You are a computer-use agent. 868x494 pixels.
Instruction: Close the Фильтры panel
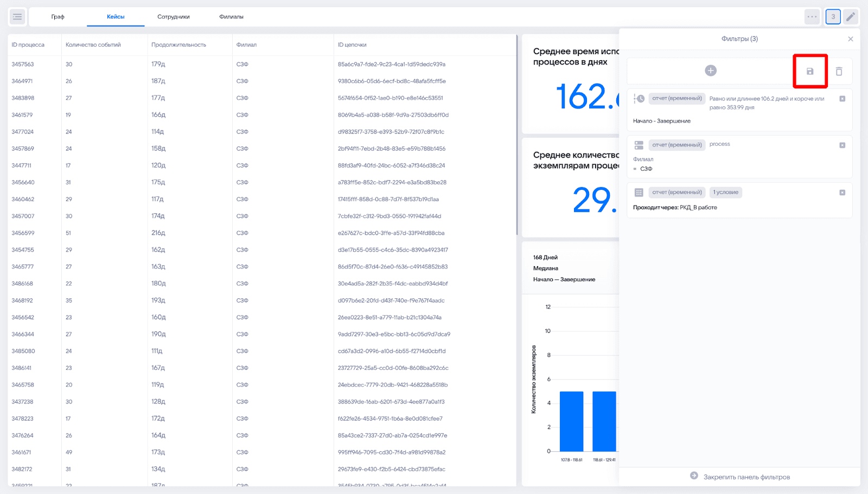click(x=851, y=39)
